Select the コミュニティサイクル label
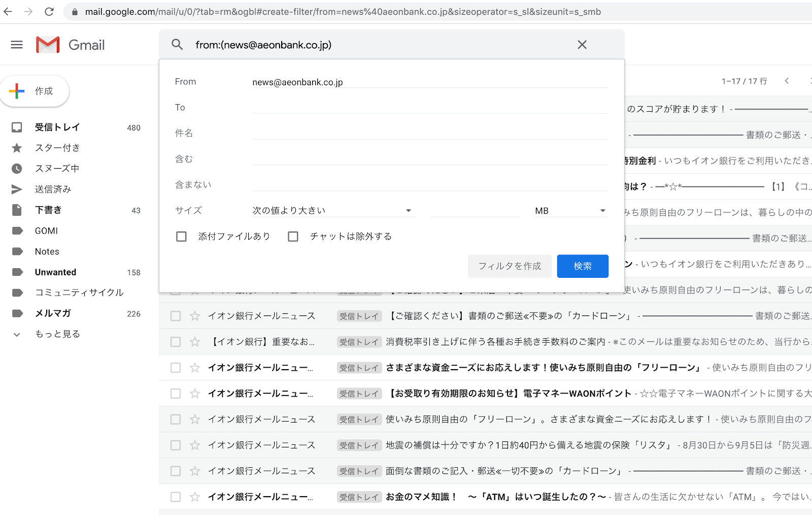Image resolution: width=812 pixels, height=515 pixels. coord(79,293)
